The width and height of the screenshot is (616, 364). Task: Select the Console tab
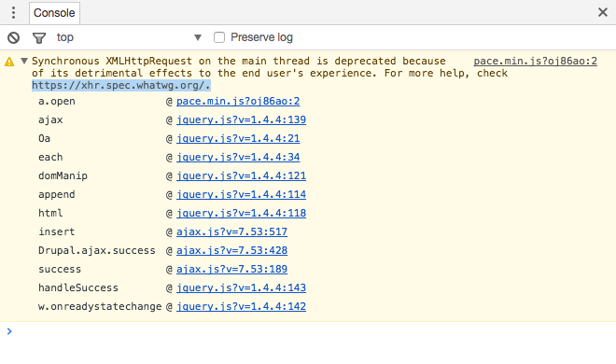[54, 12]
